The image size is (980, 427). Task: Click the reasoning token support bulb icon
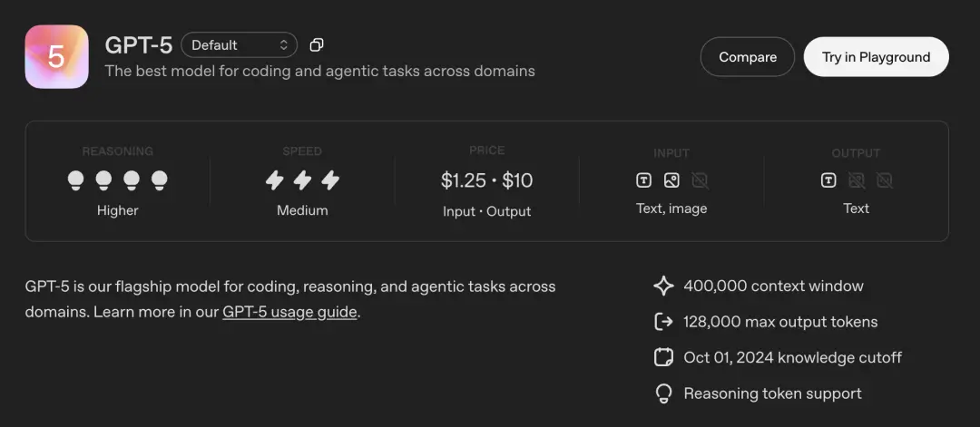(x=663, y=394)
